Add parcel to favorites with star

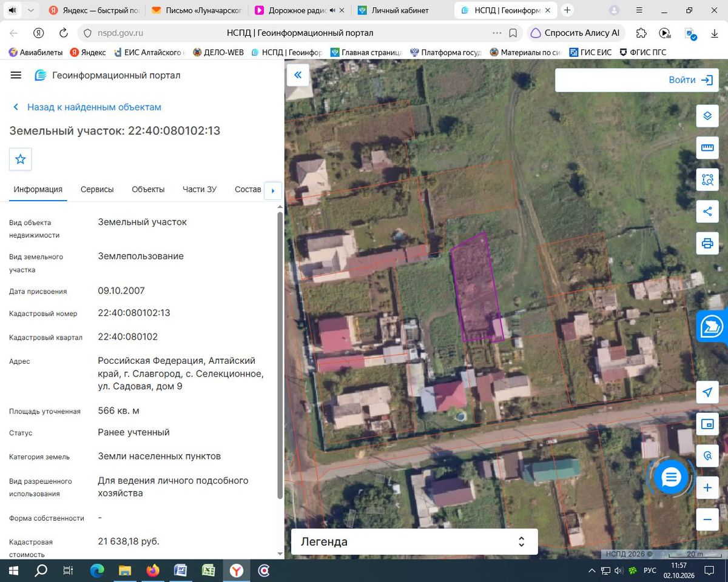tap(20, 159)
